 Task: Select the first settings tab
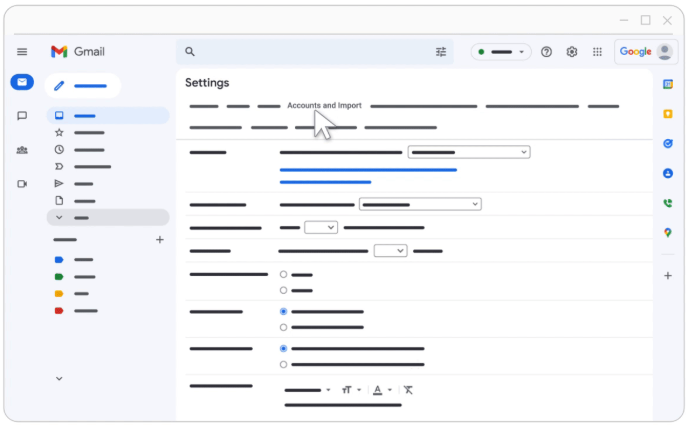click(204, 106)
